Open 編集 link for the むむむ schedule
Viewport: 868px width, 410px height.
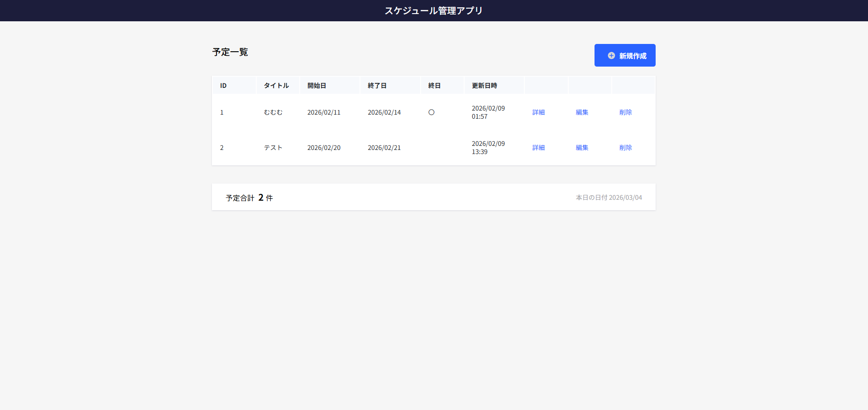click(x=582, y=112)
